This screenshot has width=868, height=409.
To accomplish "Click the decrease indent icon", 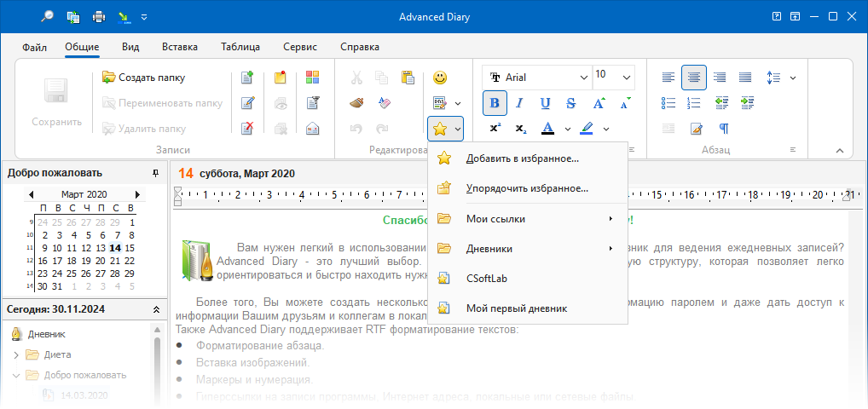I will tap(720, 103).
